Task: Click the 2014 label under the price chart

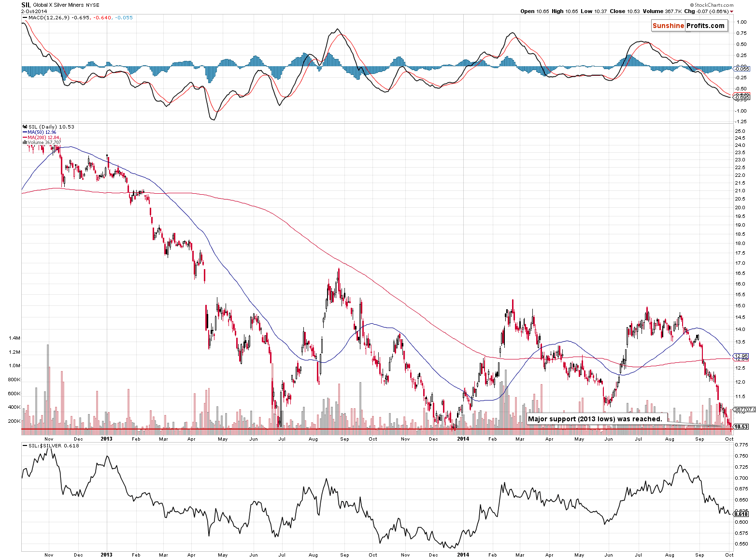Action: tap(463, 439)
